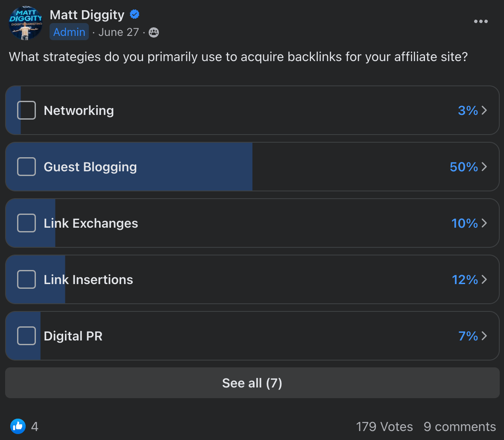Expand See all to reveal all 7 options
This screenshot has height=440, width=504.
pyautogui.click(x=252, y=383)
